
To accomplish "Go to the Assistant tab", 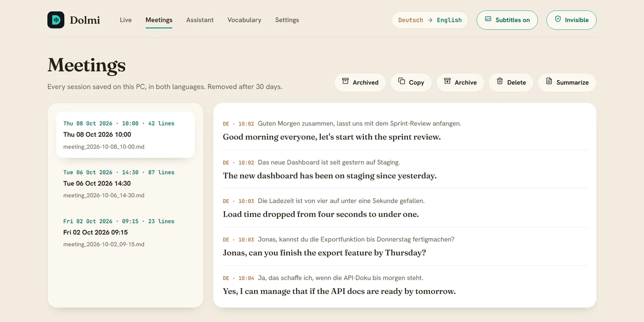I will pyautogui.click(x=200, y=20).
